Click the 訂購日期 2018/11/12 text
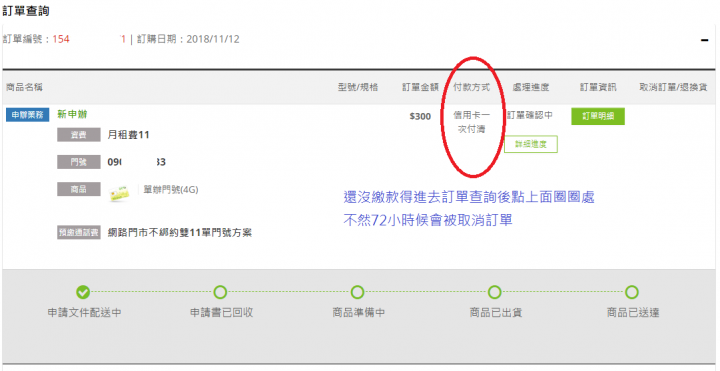Viewport: 720px width, 371px height. (188, 39)
